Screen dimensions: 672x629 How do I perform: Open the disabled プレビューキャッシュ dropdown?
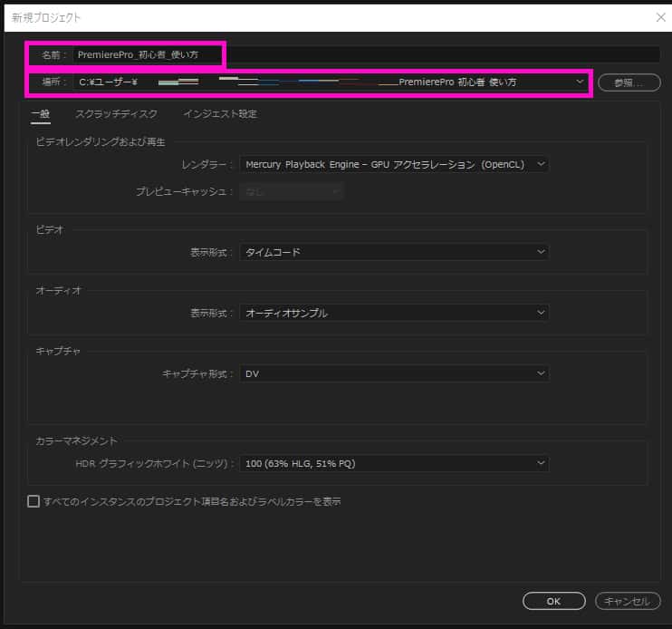[x=292, y=191]
